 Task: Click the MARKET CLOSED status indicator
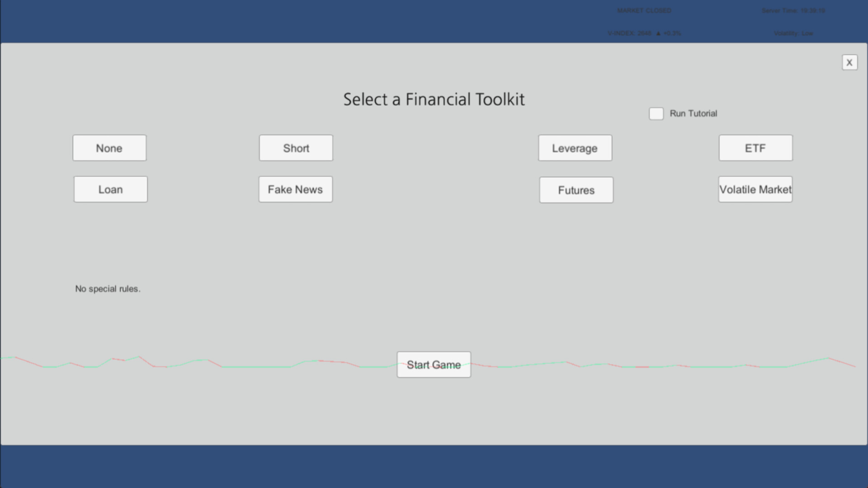(x=644, y=10)
